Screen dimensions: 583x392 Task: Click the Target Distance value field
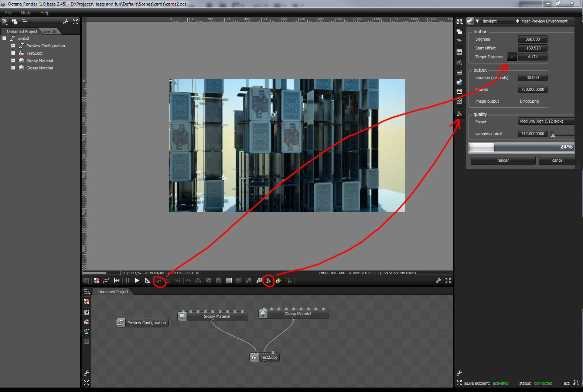coord(532,57)
